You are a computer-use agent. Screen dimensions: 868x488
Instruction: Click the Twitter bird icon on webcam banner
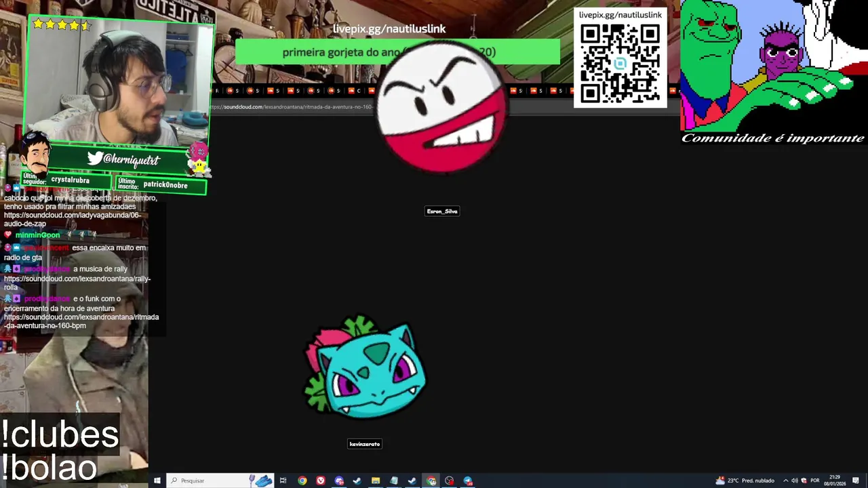coord(94,159)
